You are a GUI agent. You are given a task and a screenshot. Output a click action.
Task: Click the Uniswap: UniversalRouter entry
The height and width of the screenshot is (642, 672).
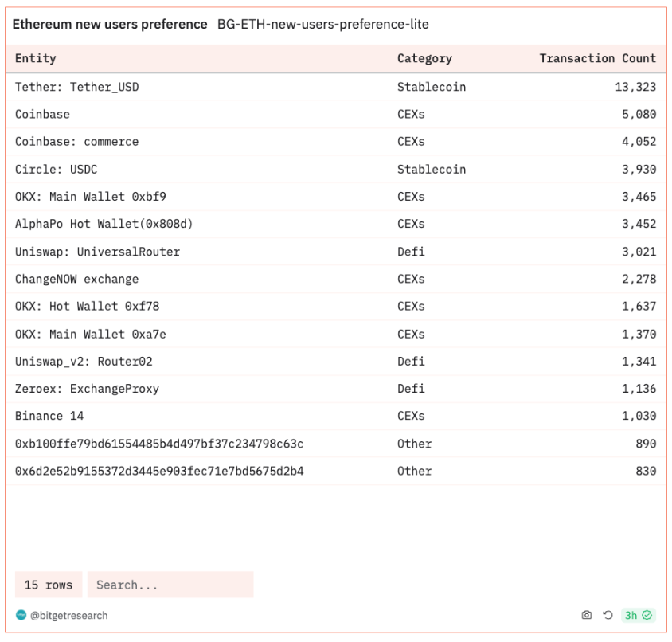[97, 252]
